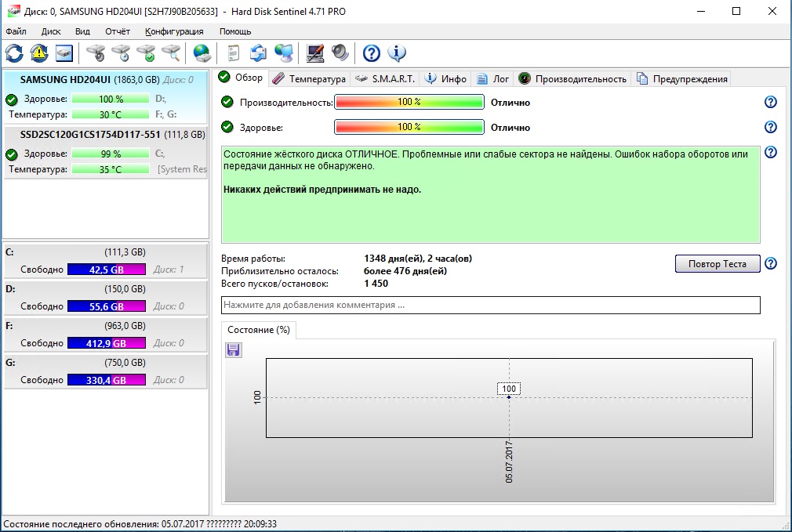This screenshot has width=792, height=532.
Task: Switch to the S.M.A.R.T. tab
Action: 386,78
